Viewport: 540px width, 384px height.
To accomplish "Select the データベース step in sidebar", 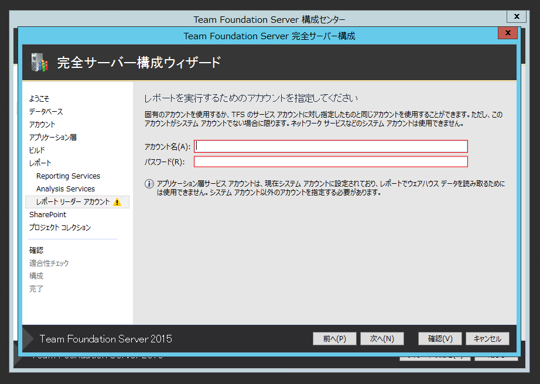I will 46,112.
